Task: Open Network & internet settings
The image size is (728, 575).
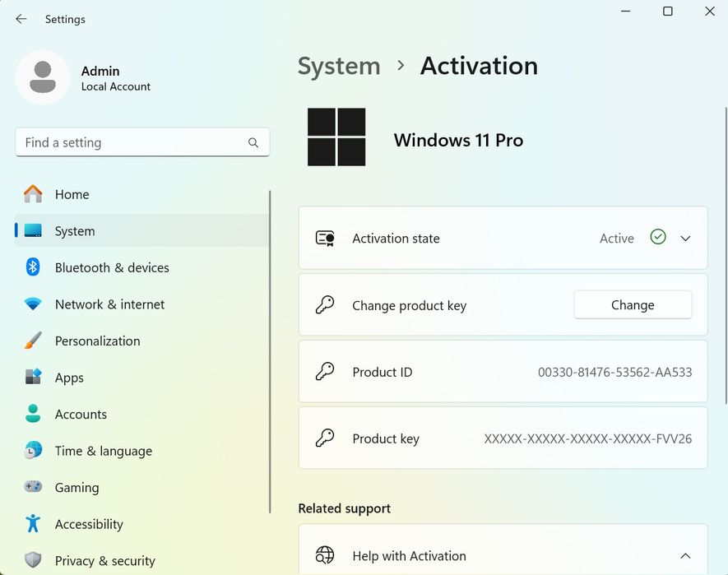Action: click(x=141, y=304)
